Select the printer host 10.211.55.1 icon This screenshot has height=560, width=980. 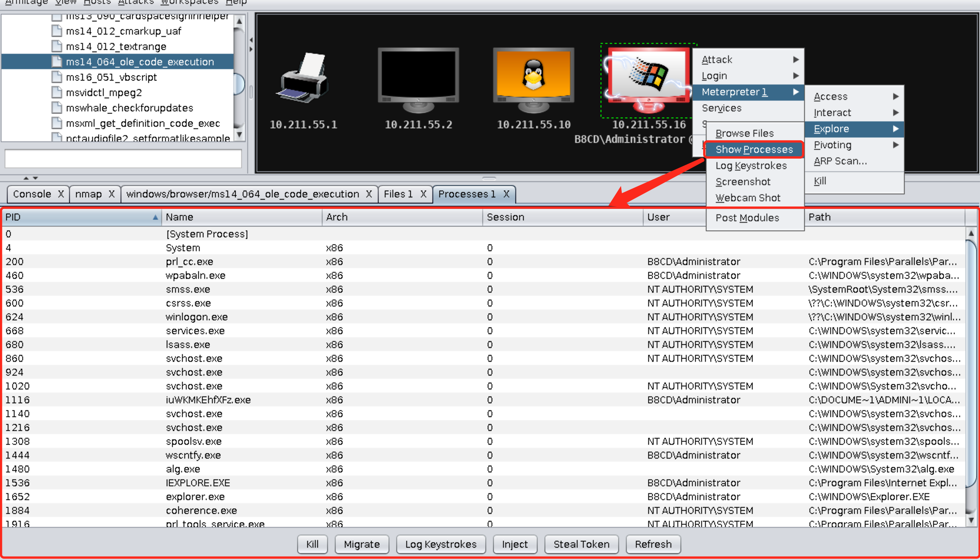click(x=303, y=78)
